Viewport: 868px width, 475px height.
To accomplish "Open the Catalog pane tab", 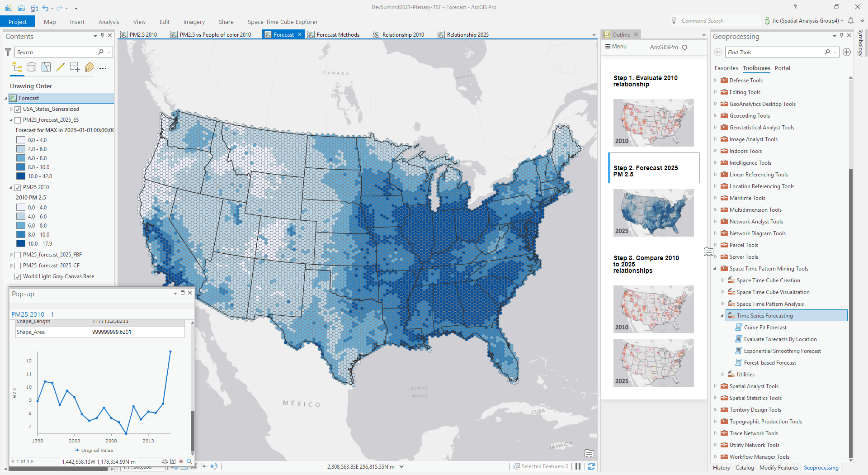I will click(745, 468).
